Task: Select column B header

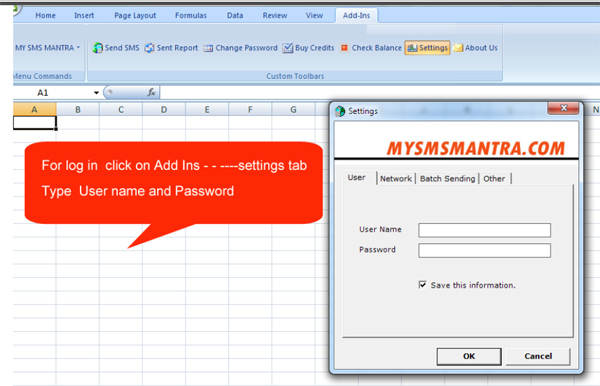Action: [x=78, y=109]
